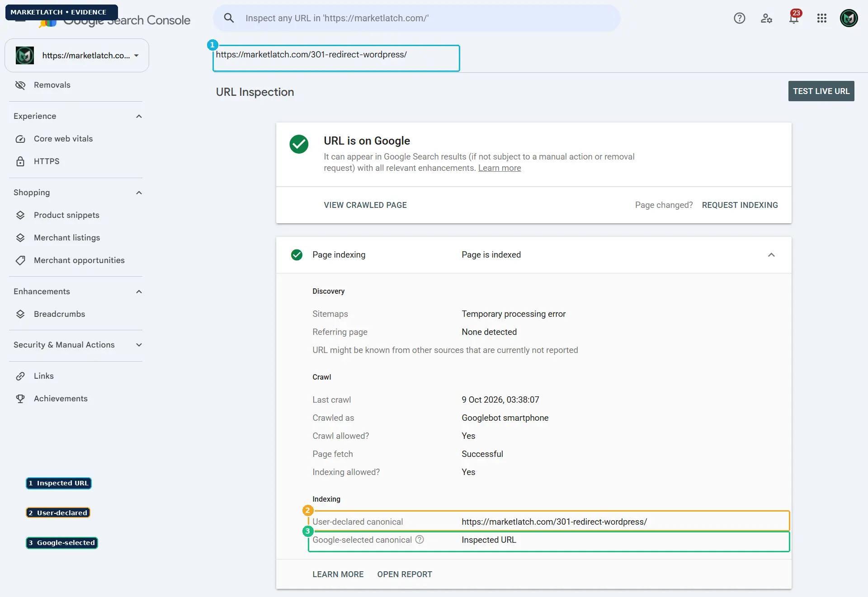Click the Core web vitals gauge icon

20,139
